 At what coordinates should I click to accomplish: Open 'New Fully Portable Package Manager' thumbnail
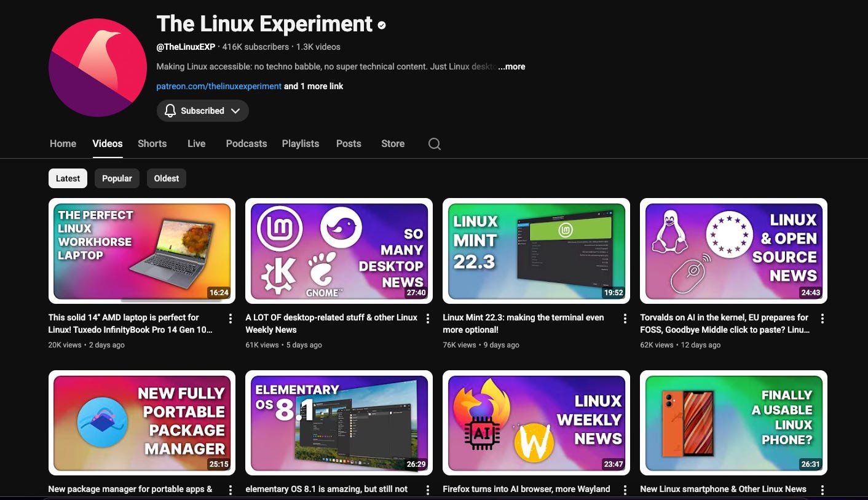[x=142, y=423]
